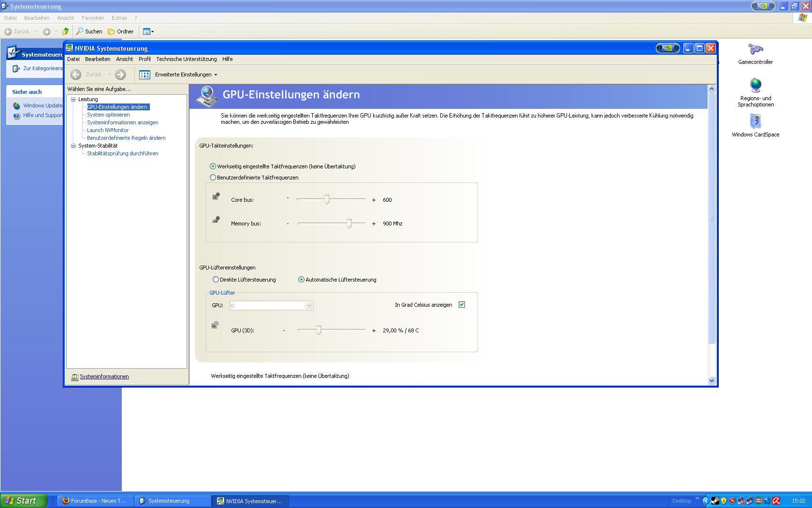Click the Systeminformationen link
812x508 pixels.
point(104,376)
